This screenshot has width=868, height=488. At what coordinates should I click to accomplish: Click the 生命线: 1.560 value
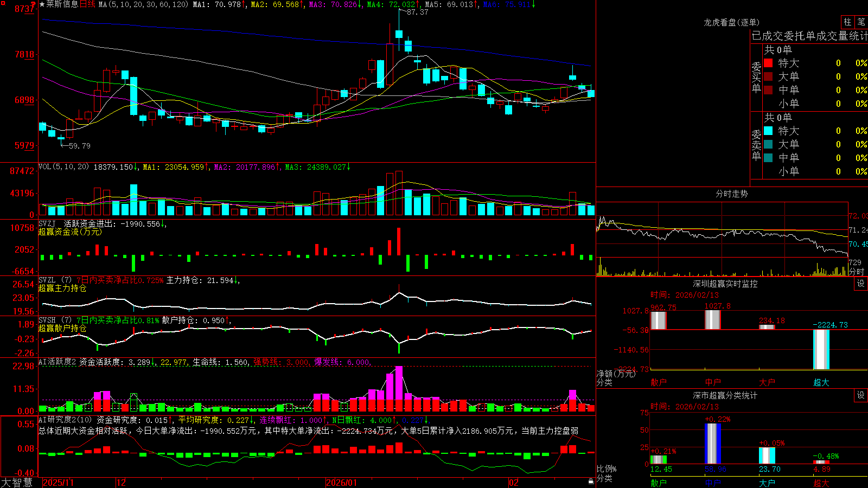point(221,362)
